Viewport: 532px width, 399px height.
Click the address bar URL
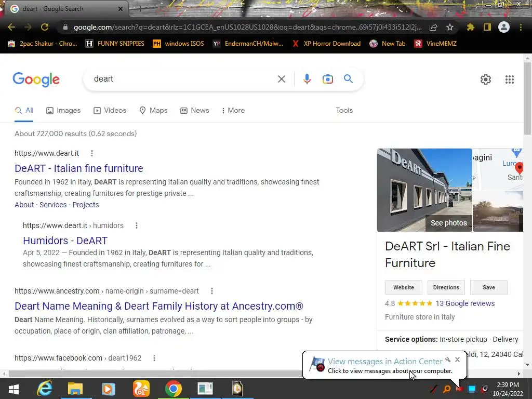(x=248, y=27)
